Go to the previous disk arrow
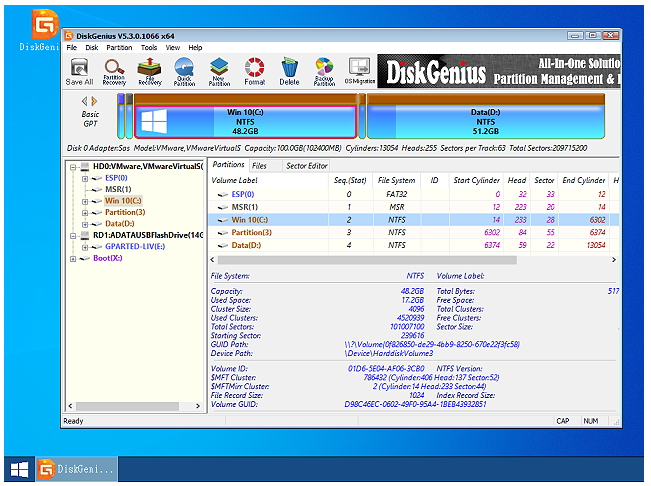 click(85, 101)
